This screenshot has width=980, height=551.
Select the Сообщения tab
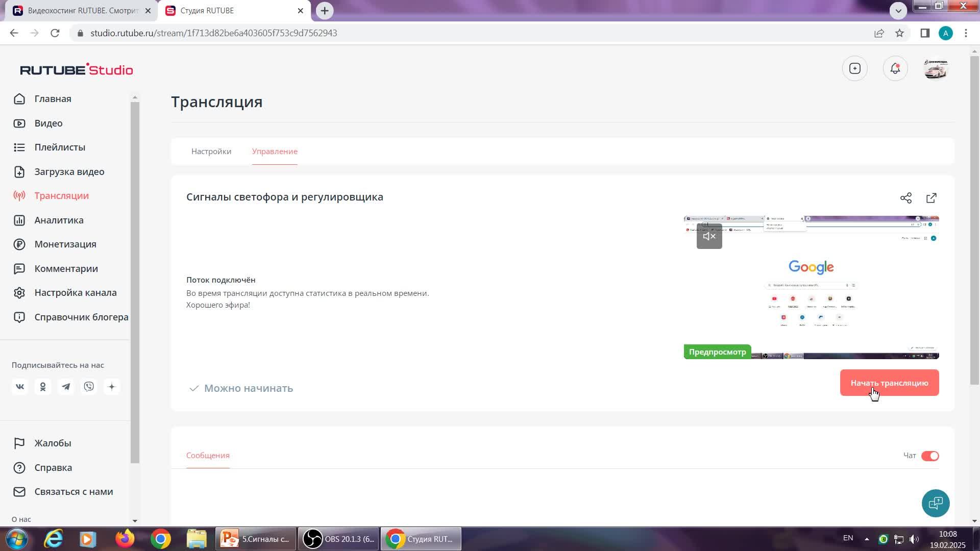coord(208,456)
